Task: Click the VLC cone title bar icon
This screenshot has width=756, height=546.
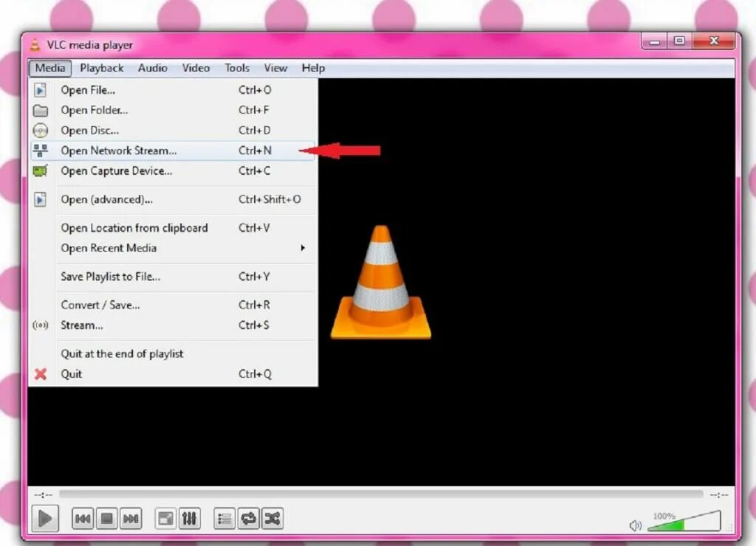Action: tap(35, 44)
